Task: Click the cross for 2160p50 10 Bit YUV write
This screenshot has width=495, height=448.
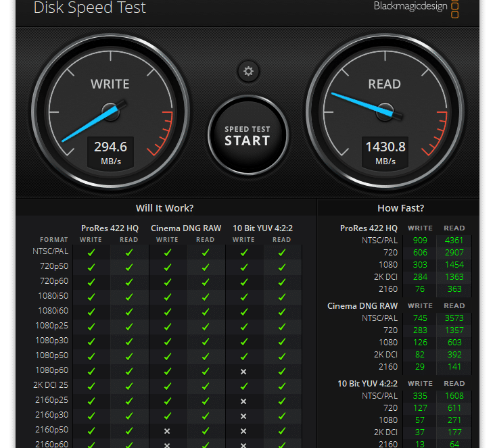Action: pos(243,431)
